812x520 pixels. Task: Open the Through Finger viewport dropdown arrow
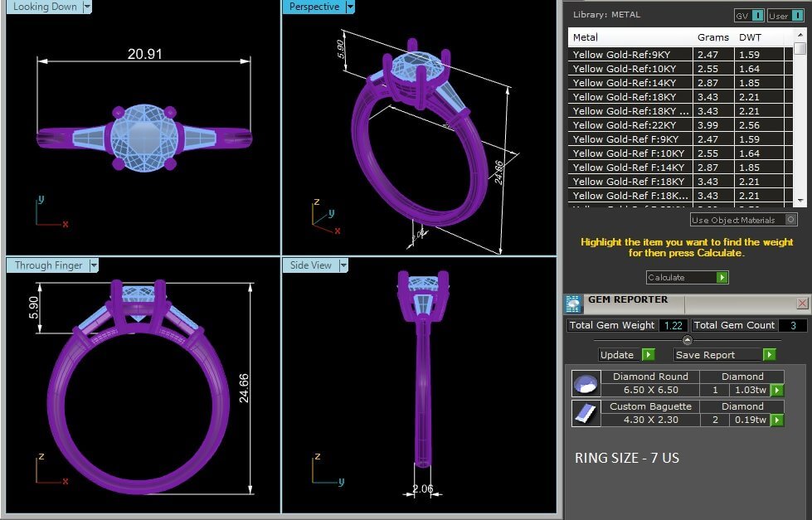click(x=94, y=265)
